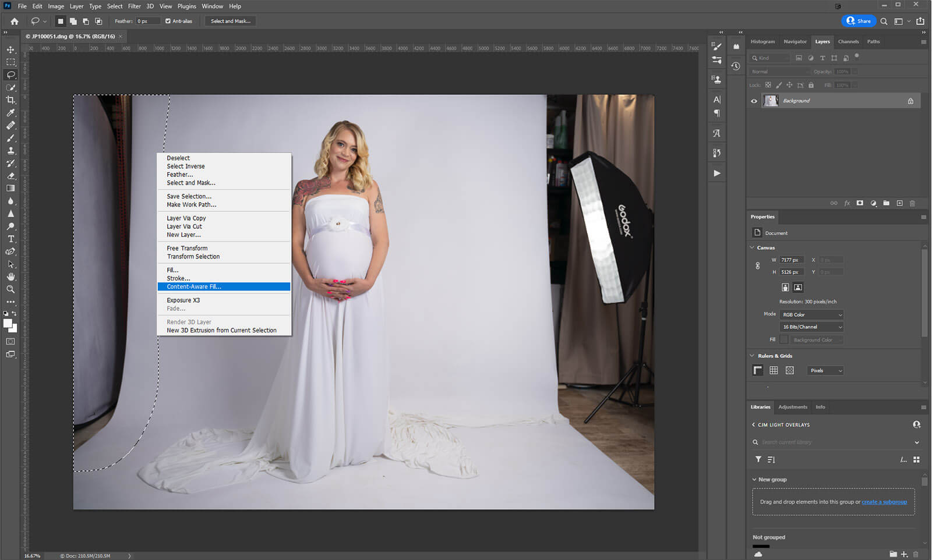
Task: Select the Clone Stamp tool
Action: (x=10, y=151)
